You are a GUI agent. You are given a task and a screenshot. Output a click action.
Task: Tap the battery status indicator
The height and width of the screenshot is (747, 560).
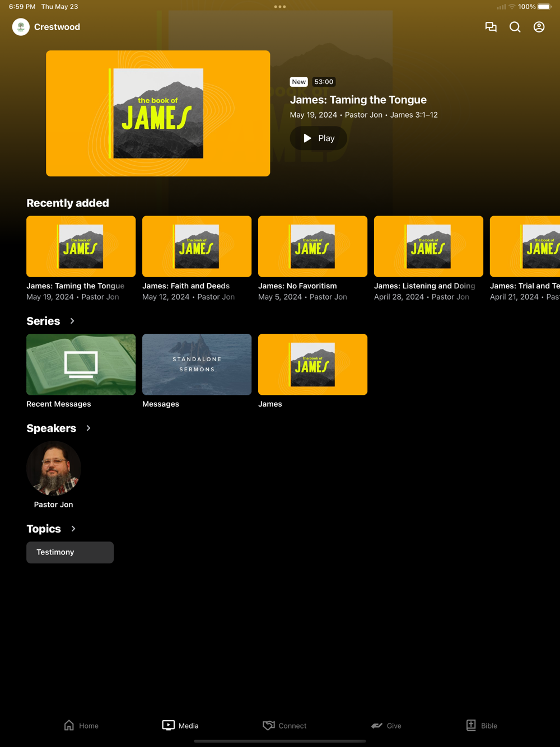coord(544,7)
